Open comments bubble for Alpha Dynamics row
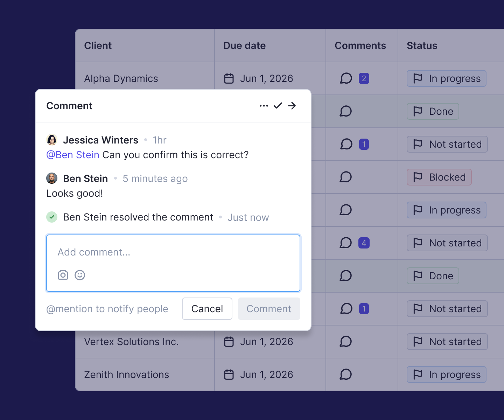The image size is (504, 420). click(346, 78)
